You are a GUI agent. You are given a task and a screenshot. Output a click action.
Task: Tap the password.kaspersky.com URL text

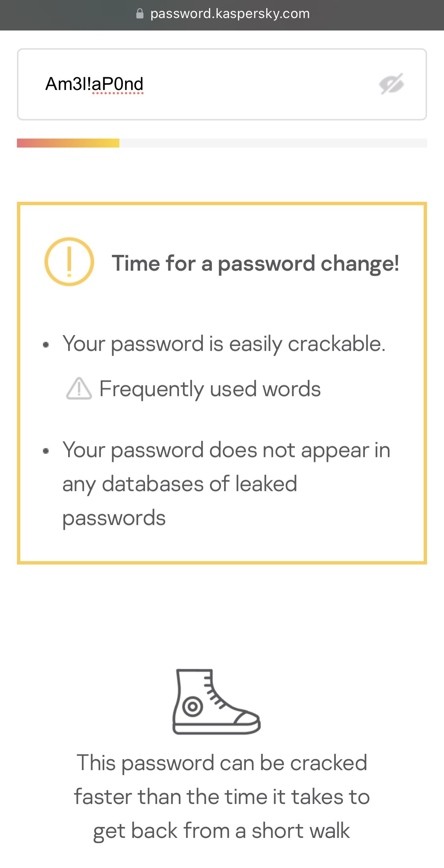pos(230,14)
